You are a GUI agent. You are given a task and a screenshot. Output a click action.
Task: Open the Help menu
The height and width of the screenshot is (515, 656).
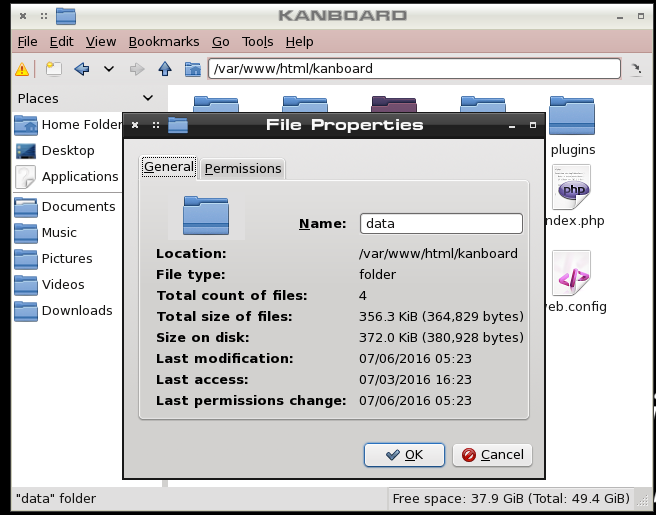click(x=300, y=42)
